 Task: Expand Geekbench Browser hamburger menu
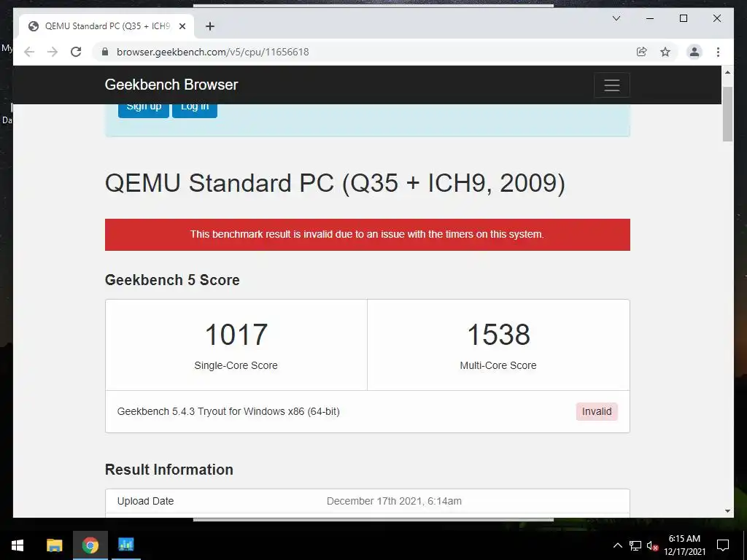pos(612,85)
